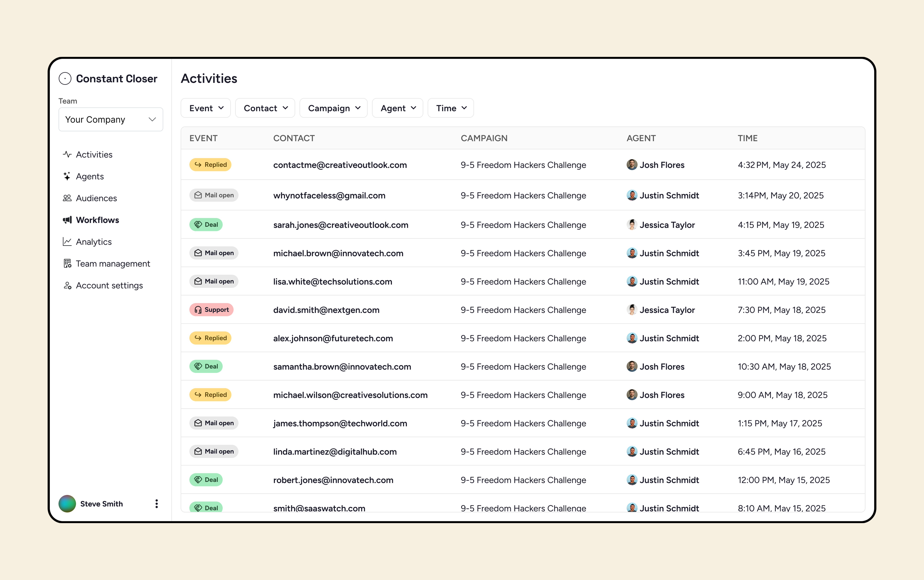Click the CONTACT column header
The width and height of the screenshot is (924, 580).
pyautogui.click(x=294, y=139)
